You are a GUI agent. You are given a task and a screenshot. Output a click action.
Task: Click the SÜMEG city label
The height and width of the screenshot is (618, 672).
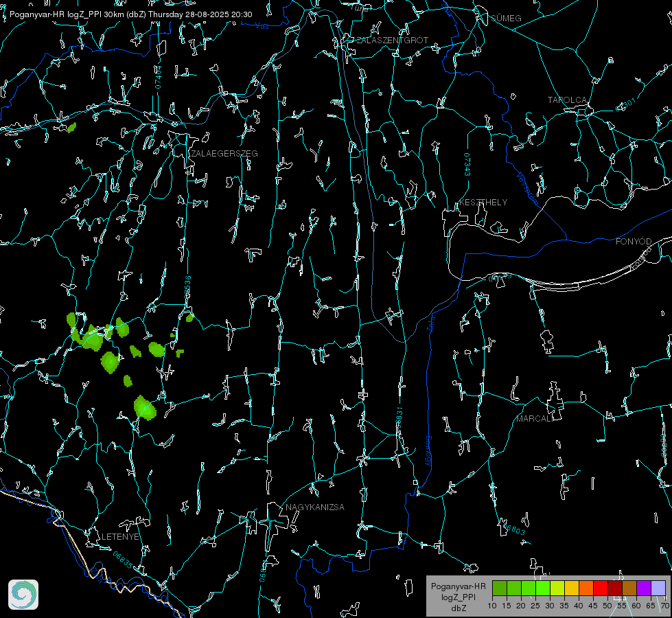coord(506,19)
